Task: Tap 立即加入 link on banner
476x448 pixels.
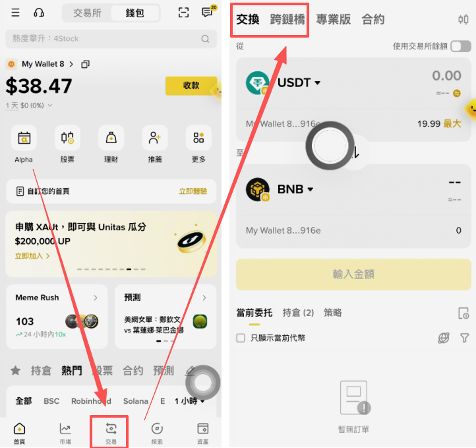Action: tap(32, 256)
